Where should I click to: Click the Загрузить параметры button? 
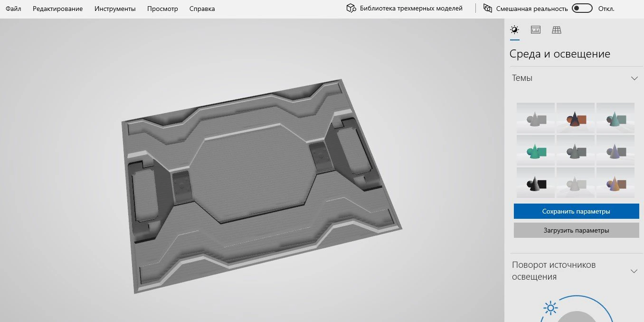click(576, 230)
